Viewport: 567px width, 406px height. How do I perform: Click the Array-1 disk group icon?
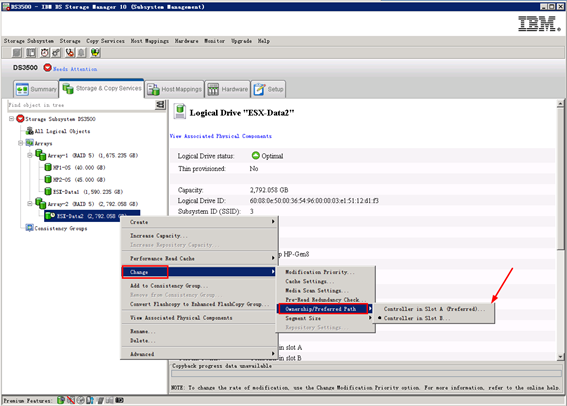tap(40, 155)
